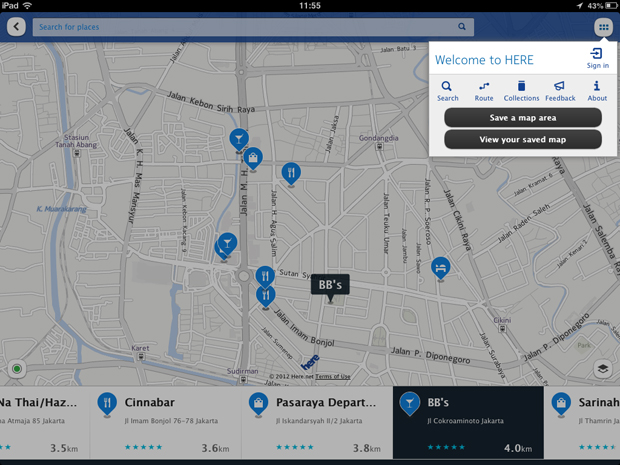Select the cocktail pin near Kebon Sirih
The height and width of the screenshot is (465, 620).
tap(239, 140)
